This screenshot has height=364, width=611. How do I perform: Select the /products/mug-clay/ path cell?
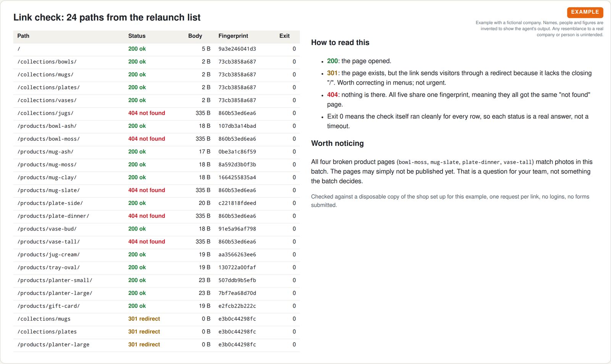[47, 177]
